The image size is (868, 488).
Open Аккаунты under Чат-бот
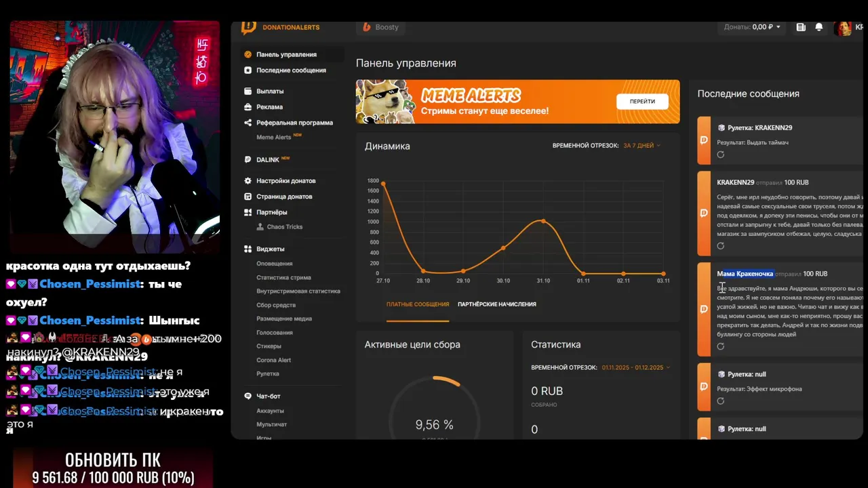(271, 411)
